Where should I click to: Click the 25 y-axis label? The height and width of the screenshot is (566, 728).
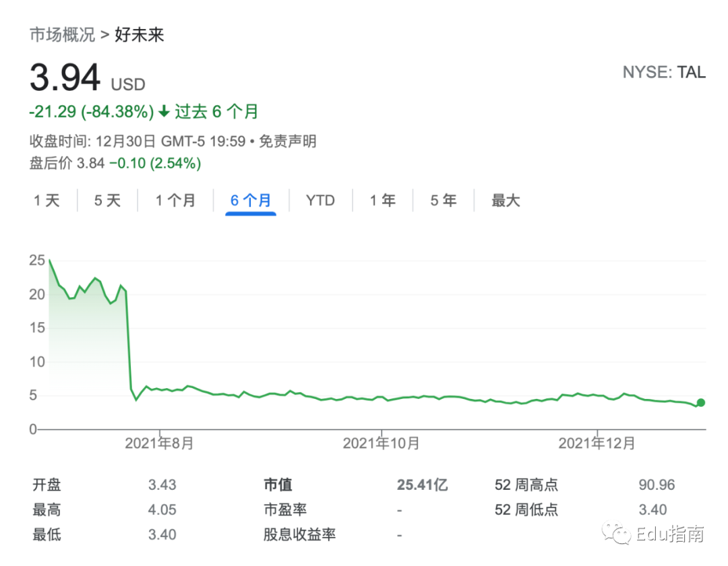(x=37, y=260)
